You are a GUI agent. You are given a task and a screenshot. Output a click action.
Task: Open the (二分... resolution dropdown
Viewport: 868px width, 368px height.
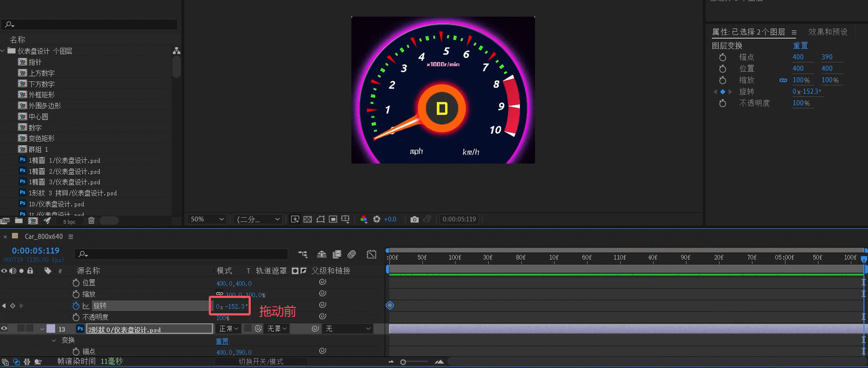[258, 219]
